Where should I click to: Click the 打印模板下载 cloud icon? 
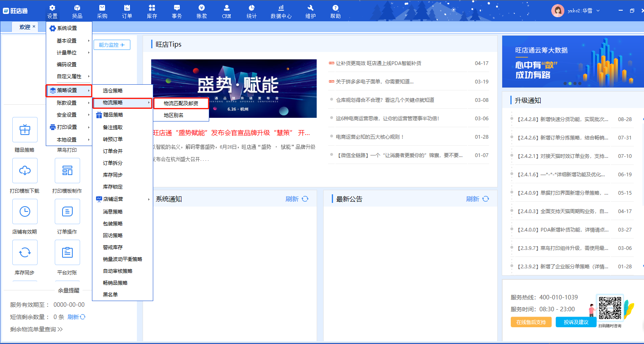(25, 171)
